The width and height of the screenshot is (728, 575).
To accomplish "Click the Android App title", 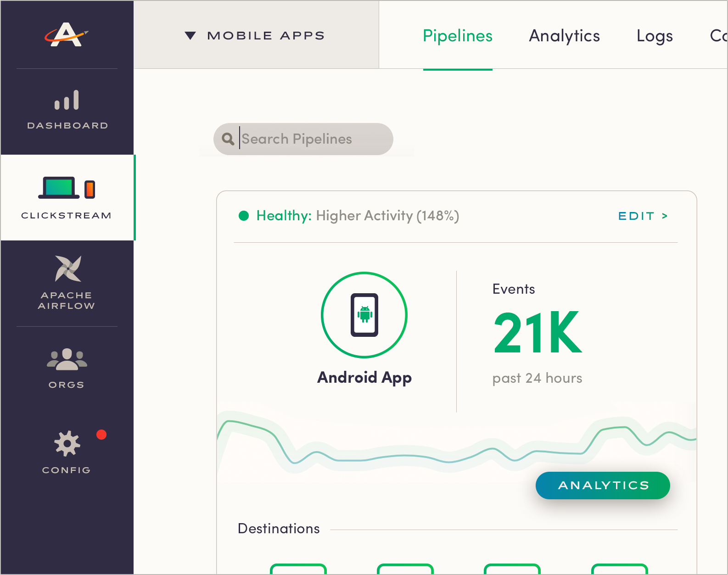I will (364, 378).
